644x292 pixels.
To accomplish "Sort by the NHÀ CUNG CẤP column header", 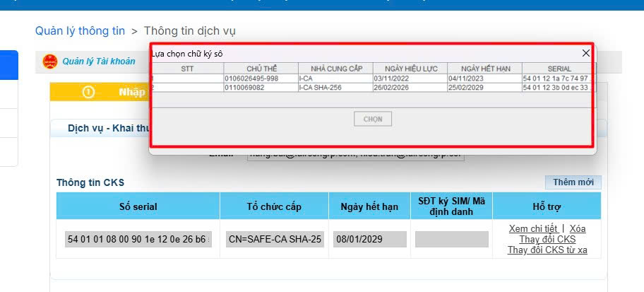I will [335, 69].
